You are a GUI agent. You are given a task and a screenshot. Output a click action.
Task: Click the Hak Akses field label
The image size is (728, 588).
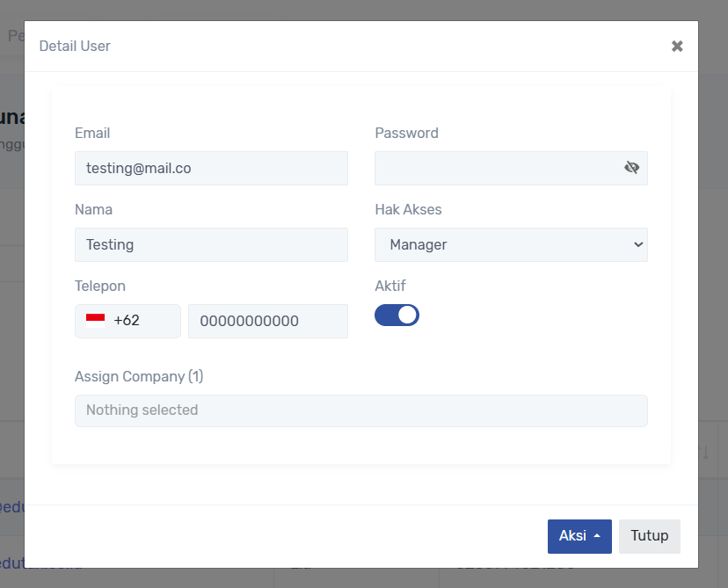[x=408, y=209]
